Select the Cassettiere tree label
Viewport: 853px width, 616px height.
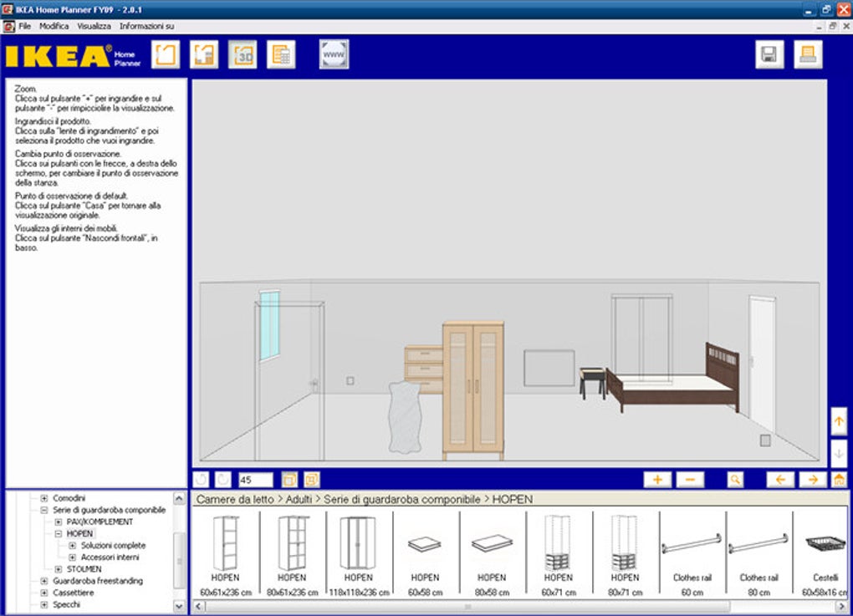(73, 593)
